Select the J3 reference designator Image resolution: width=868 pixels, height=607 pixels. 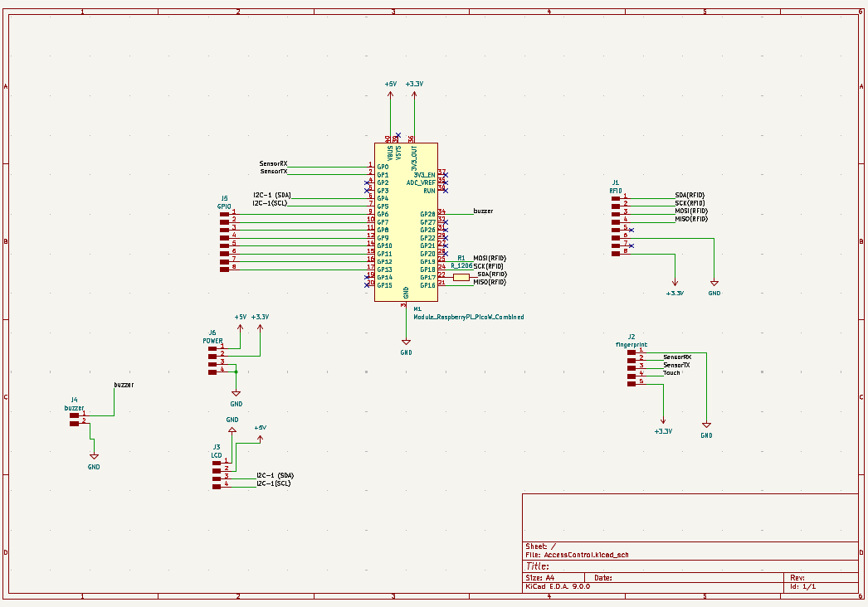tap(217, 447)
